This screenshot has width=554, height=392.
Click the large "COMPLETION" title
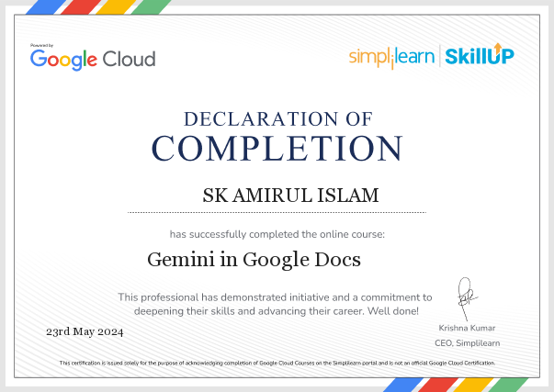pos(277,149)
